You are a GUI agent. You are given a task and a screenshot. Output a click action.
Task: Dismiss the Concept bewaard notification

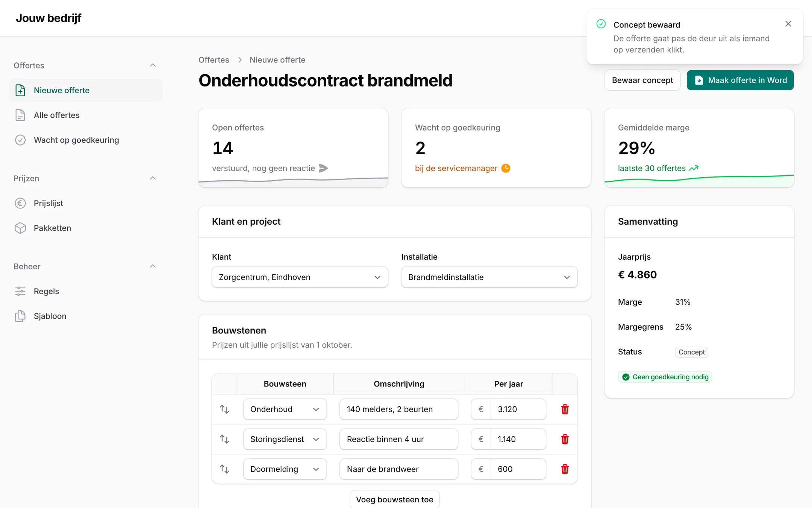pos(788,24)
